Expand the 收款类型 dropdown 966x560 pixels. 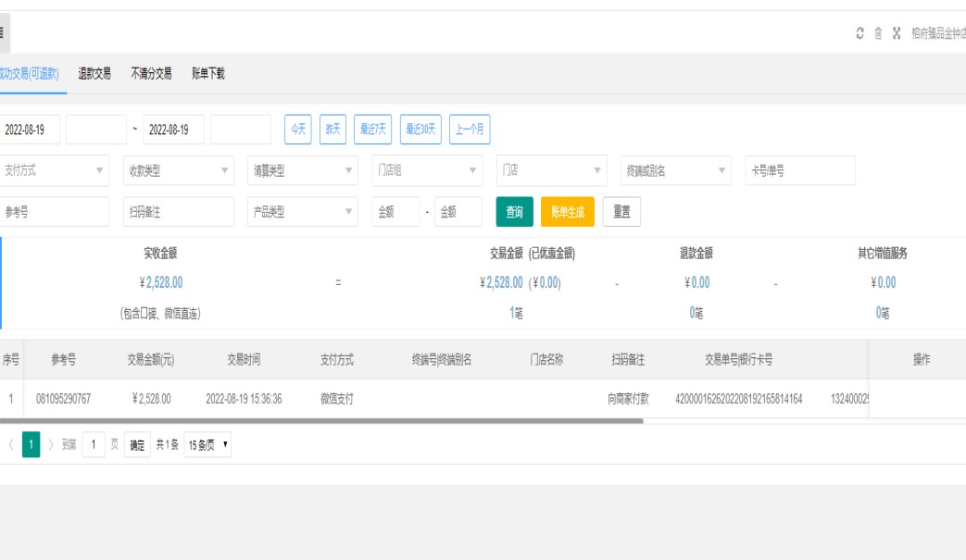(178, 170)
